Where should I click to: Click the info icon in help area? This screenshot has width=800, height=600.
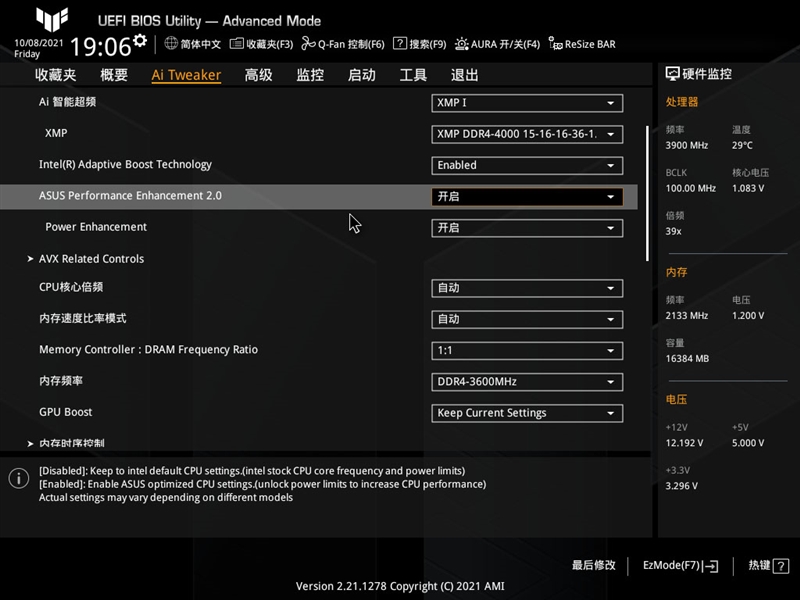[19, 478]
